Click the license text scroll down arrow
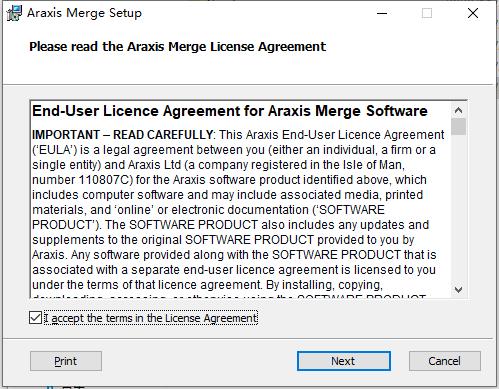The image size is (499, 389). point(458,289)
